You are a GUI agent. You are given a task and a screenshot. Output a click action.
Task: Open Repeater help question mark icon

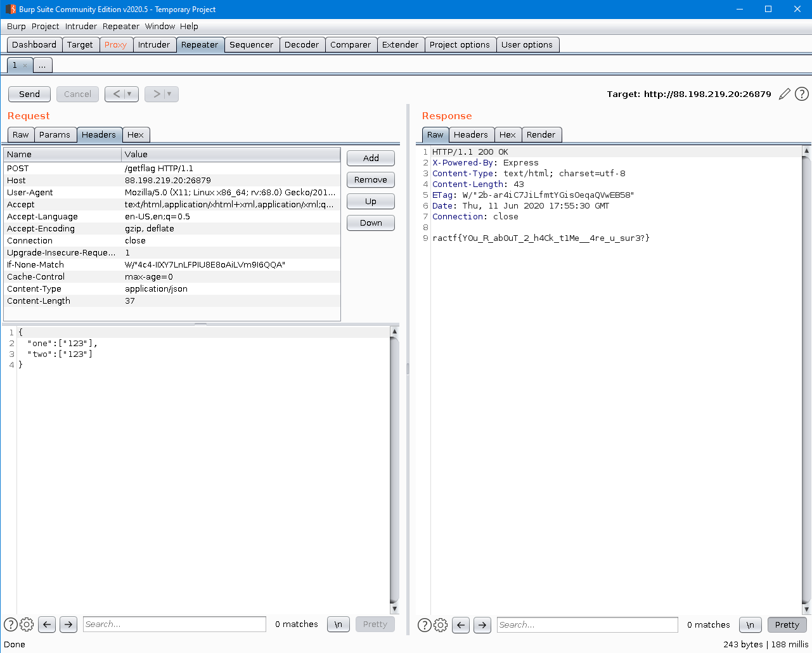[x=802, y=94]
